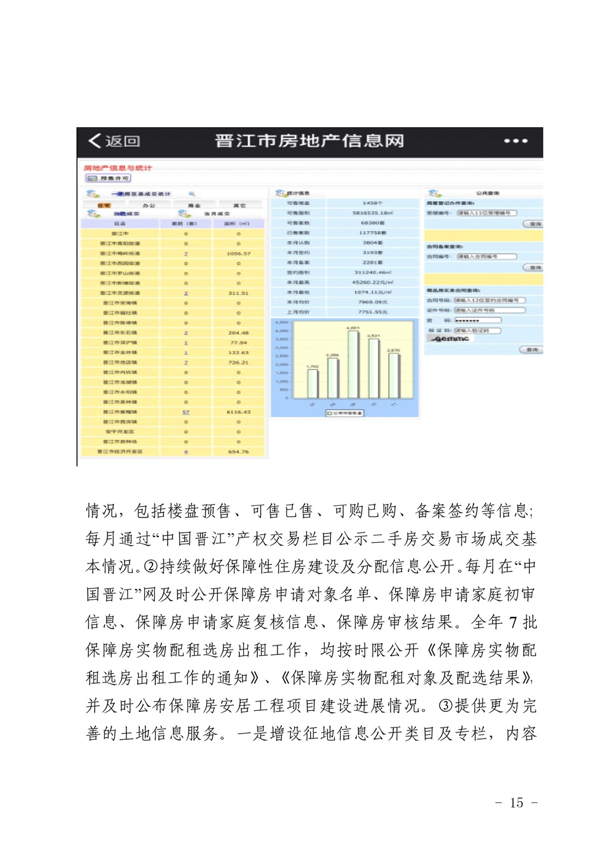Click the 合同编号 input field

[486, 257]
